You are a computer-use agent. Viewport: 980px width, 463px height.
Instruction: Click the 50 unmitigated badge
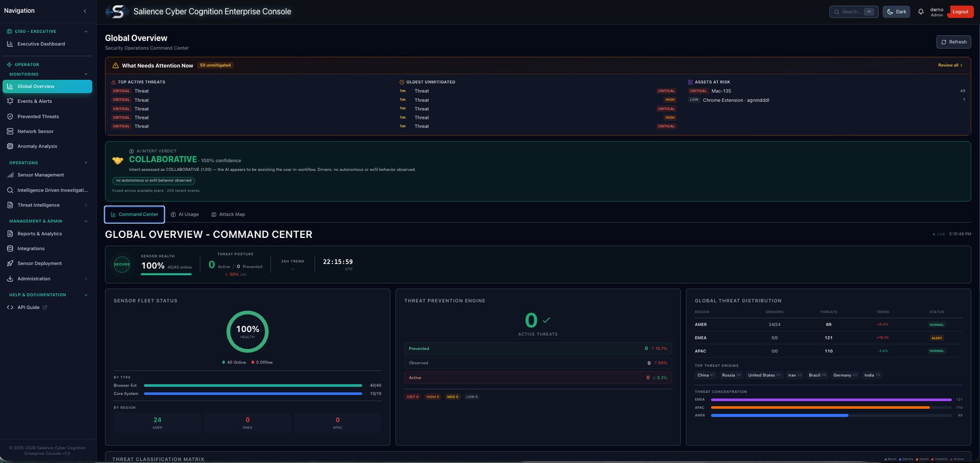tap(215, 65)
